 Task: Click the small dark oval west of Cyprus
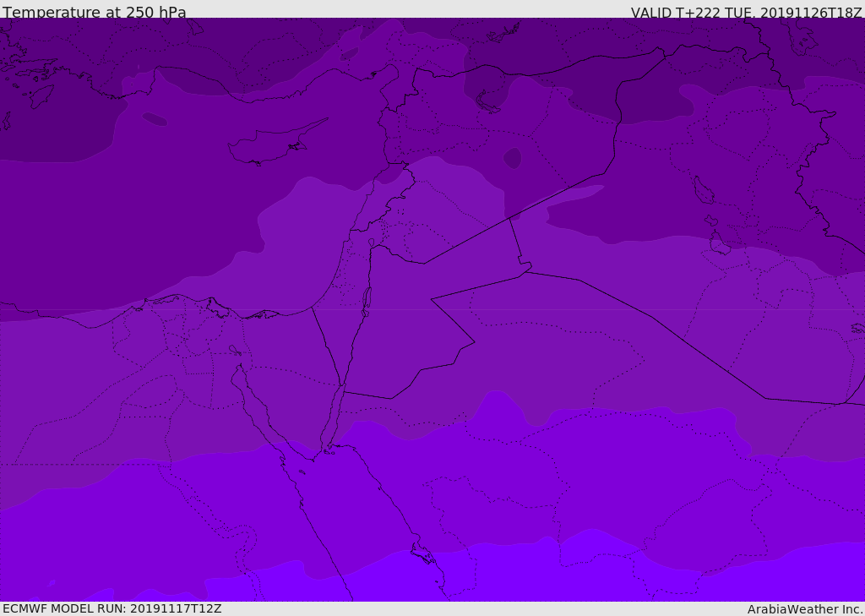click(155, 119)
